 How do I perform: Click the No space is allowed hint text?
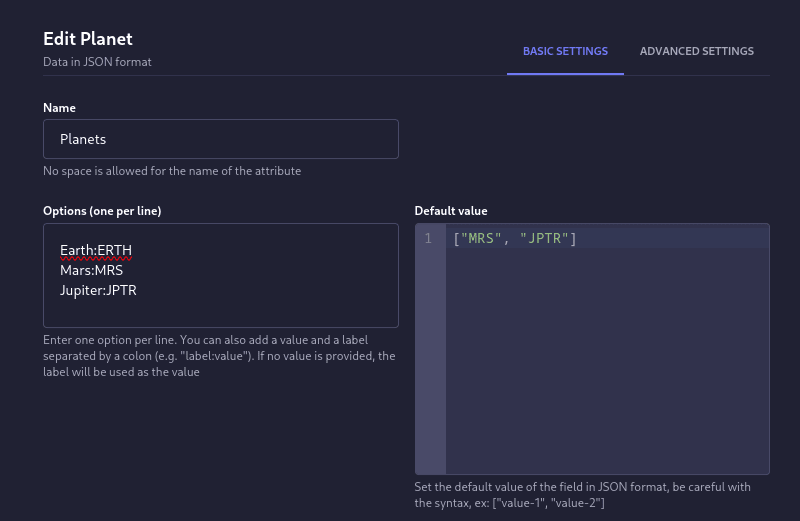tap(172, 171)
